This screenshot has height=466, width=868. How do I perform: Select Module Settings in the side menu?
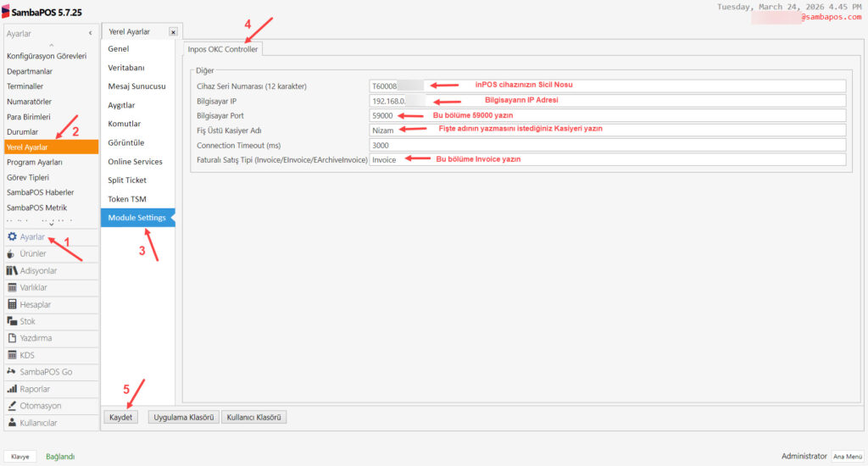coord(136,218)
